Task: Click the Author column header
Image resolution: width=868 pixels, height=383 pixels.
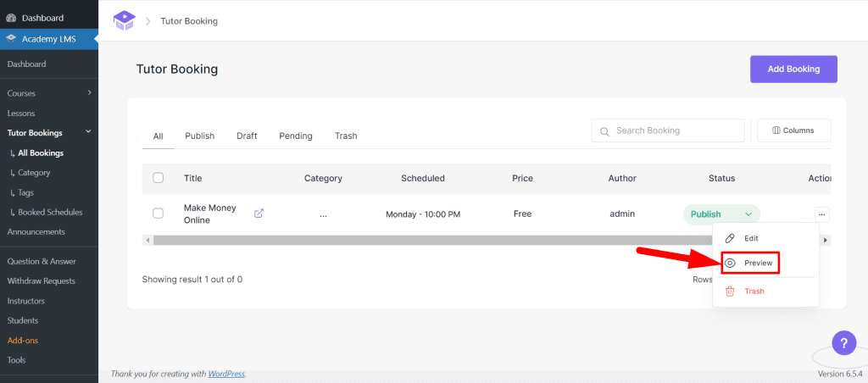Action: point(622,178)
